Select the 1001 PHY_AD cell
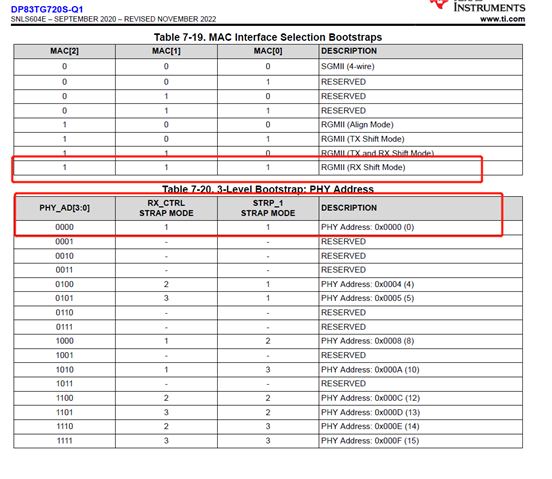The image size is (552, 479). (64, 355)
